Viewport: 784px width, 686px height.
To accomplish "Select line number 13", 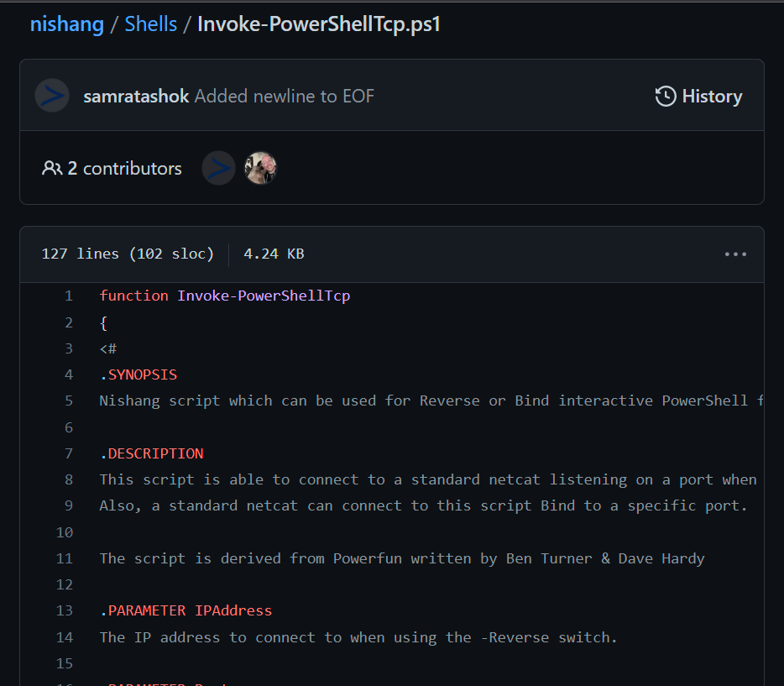I will (65, 610).
